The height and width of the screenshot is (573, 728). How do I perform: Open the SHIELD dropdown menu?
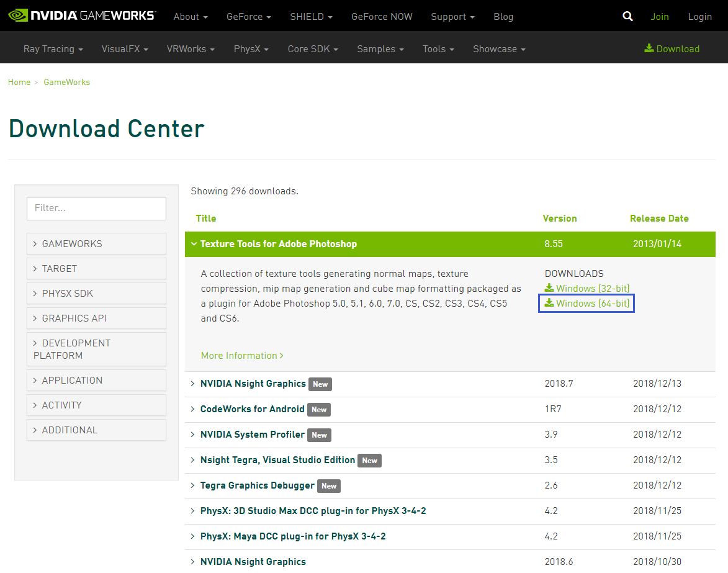pyautogui.click(x=311, y=17)
